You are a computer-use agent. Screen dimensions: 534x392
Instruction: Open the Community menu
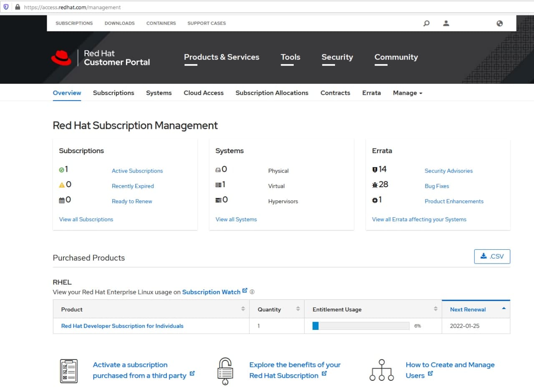click(396, 57)
